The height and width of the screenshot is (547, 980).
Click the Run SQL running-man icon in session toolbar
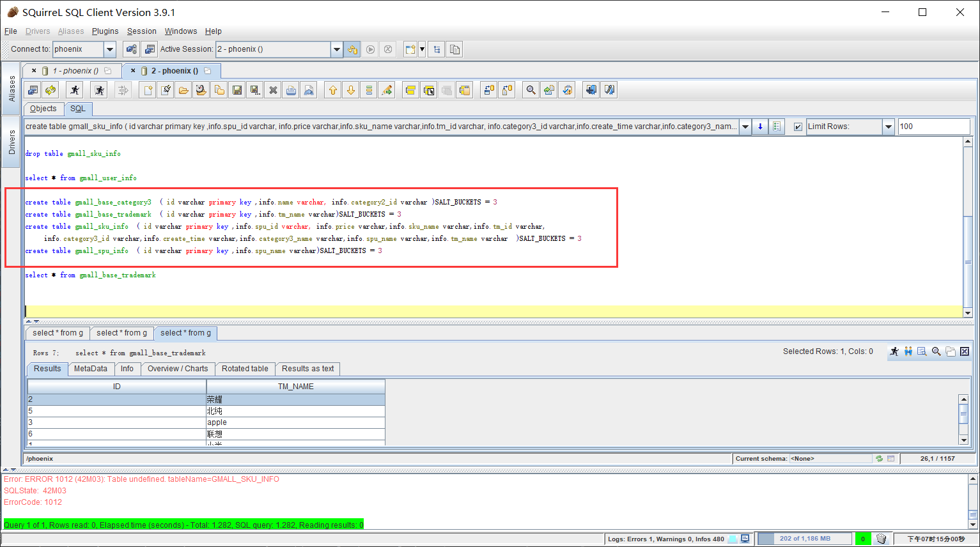point(75,90)
